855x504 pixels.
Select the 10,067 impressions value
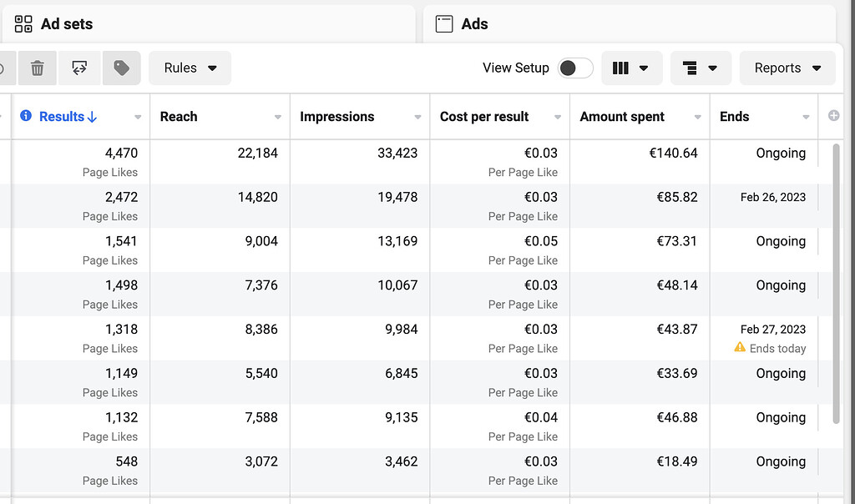397,285
